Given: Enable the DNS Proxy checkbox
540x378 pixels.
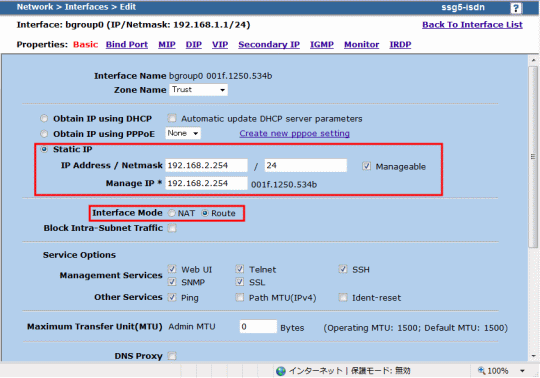Looking at the screenshot, I should point(172,356).
